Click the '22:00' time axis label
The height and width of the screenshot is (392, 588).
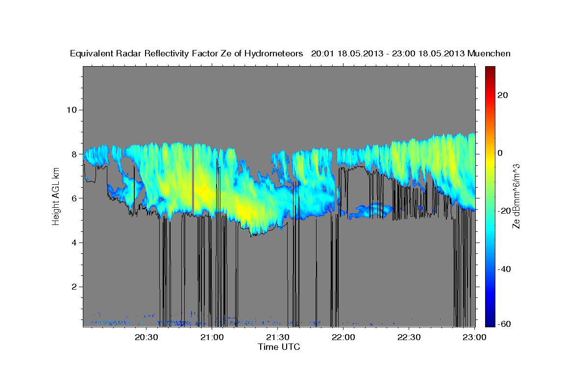(343, 337)
